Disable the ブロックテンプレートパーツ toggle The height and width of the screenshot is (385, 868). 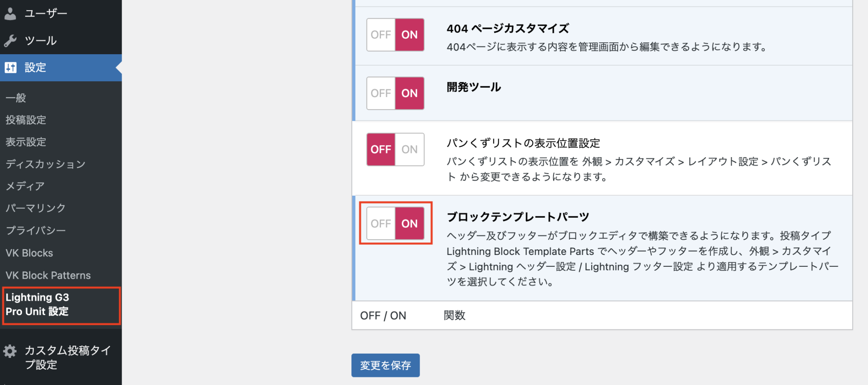click(381, 223)
